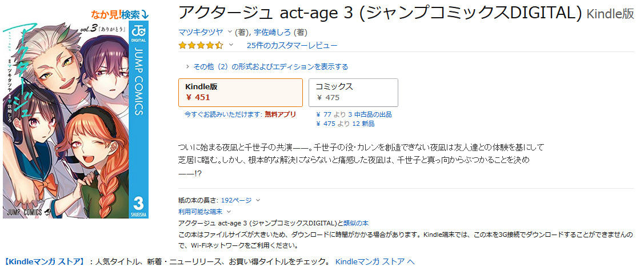Click author 宇佐崎しろ link
This screenshot has width=644, height=274.
click(x=271, y=31)
